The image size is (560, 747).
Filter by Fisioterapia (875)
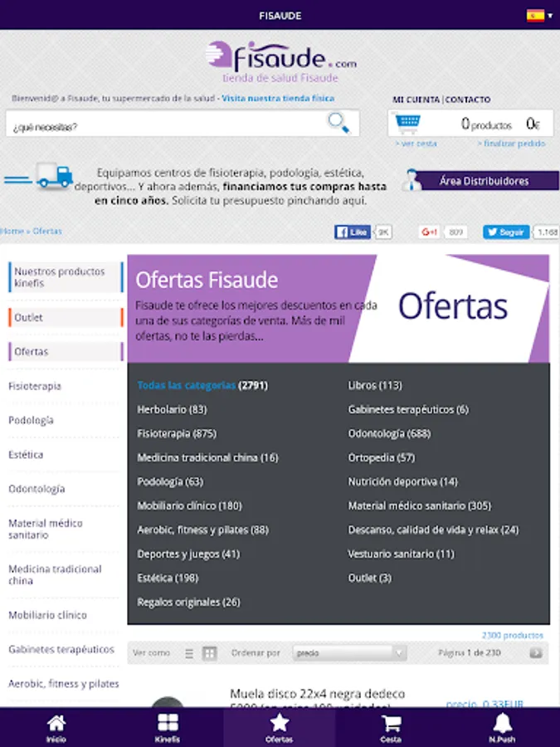[177, 433]
